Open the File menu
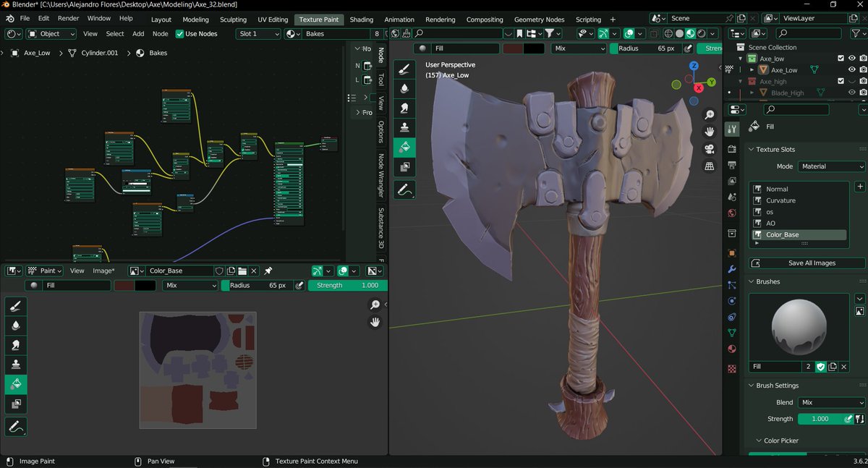This screenshot has width=868, height=468. pos(25,18)
